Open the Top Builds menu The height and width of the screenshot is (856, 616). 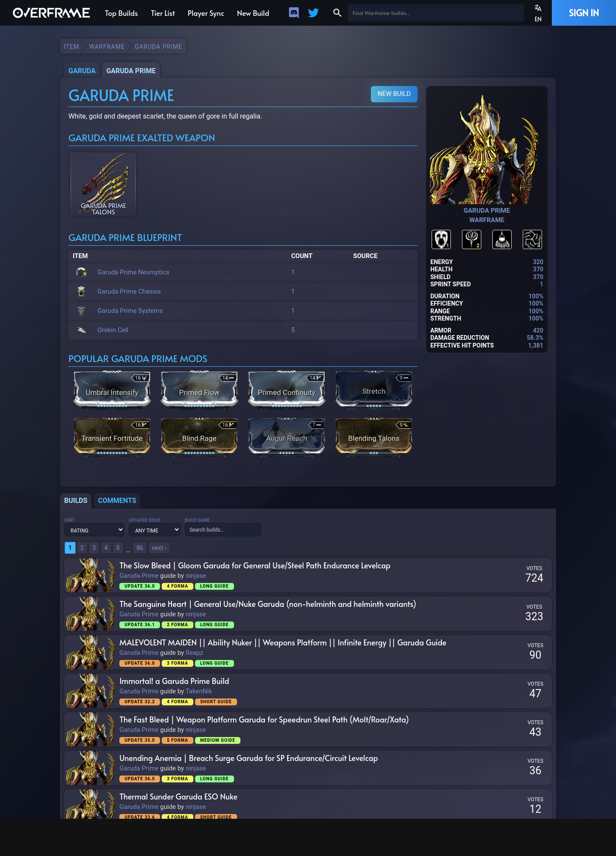(121, 13)
